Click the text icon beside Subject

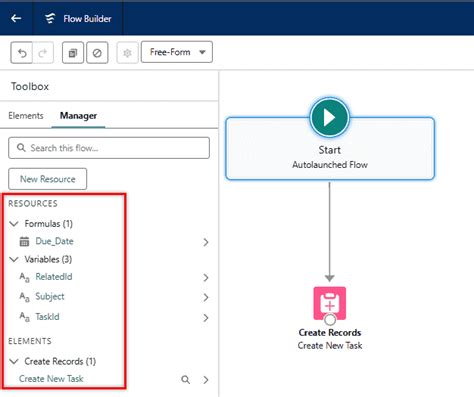pos(24,297)
